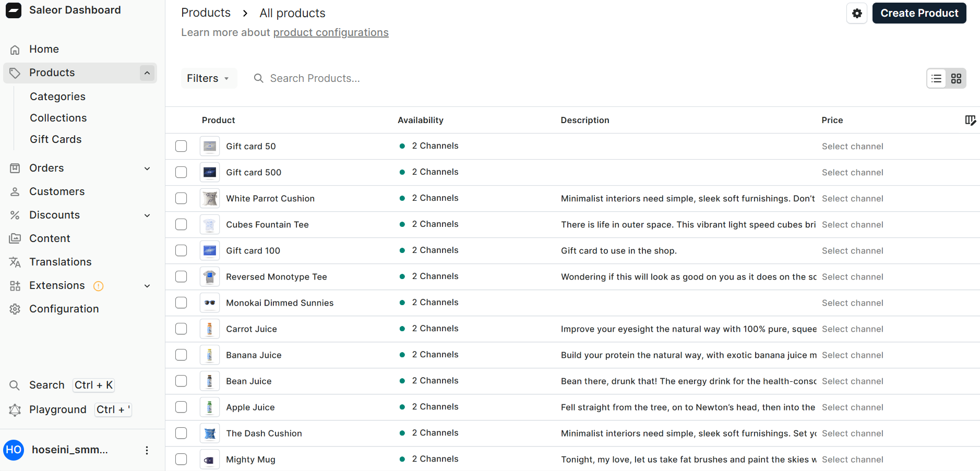Open the Filters dropdown
Viewport: 980px width, 471px height.
click(x=208, y=78)
